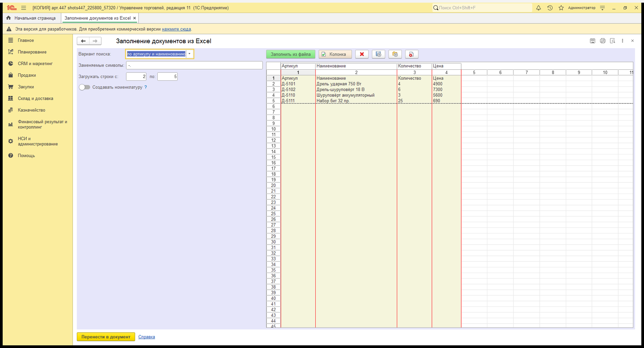Open the Казначейство section
The height and width of the screenshot is (348, 644).
[32, 110]
